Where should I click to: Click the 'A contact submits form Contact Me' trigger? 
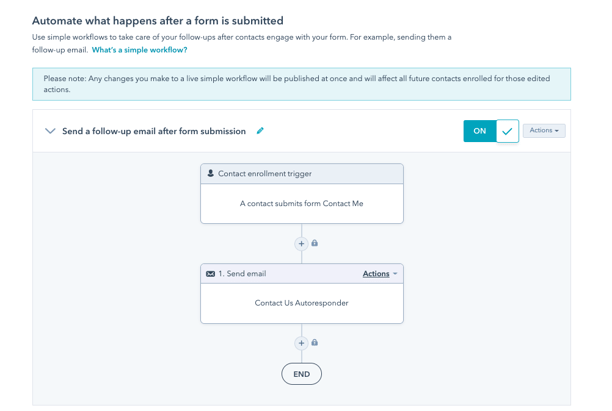point(302,203)
